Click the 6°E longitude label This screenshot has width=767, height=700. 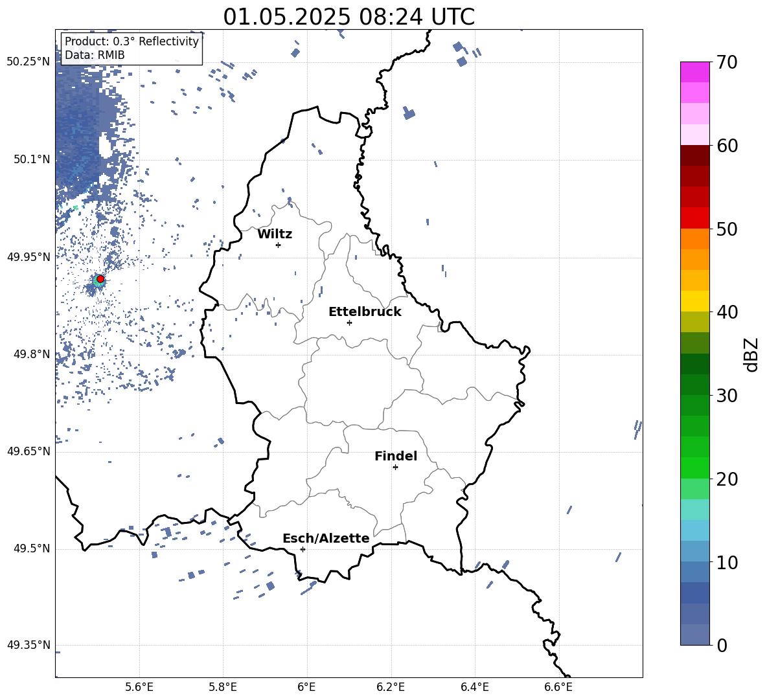point(306,688)
